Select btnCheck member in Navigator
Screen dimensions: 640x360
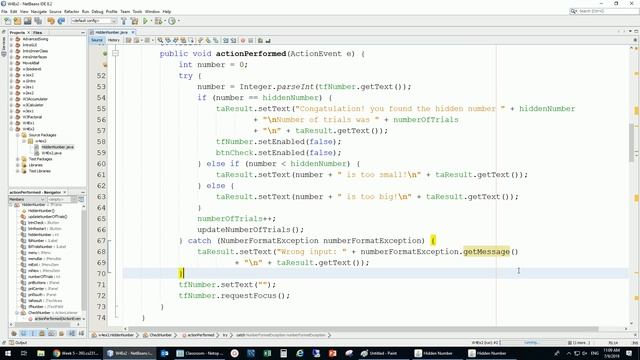coord(43,223)
